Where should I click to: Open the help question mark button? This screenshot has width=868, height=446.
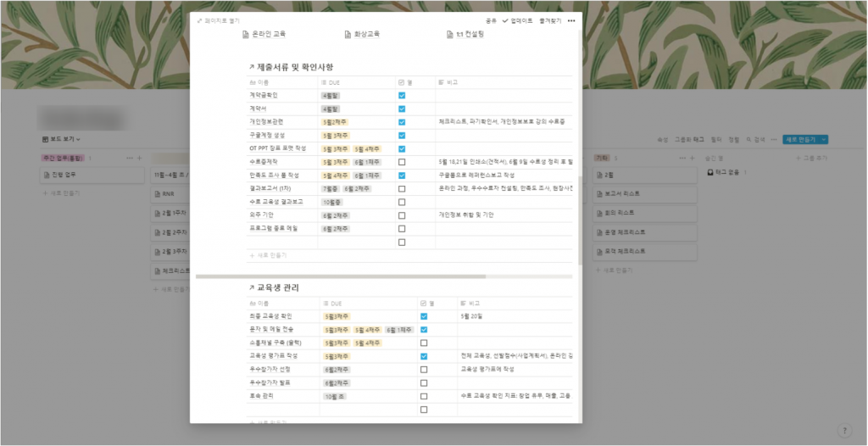(x=844, y=430)
